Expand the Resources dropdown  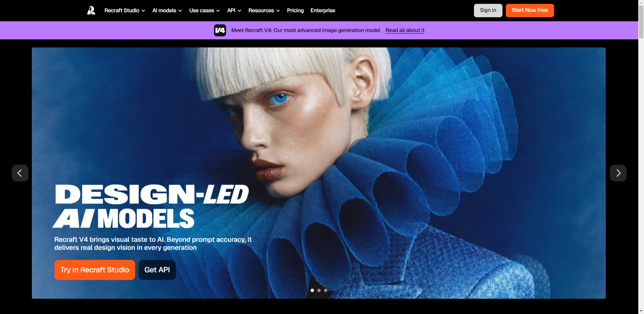click(x=264, y=10)
